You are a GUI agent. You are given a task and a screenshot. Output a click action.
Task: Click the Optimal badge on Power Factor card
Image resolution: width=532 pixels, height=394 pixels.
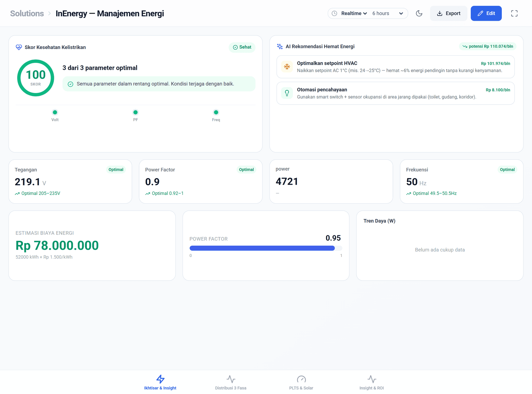pos(246,170)
